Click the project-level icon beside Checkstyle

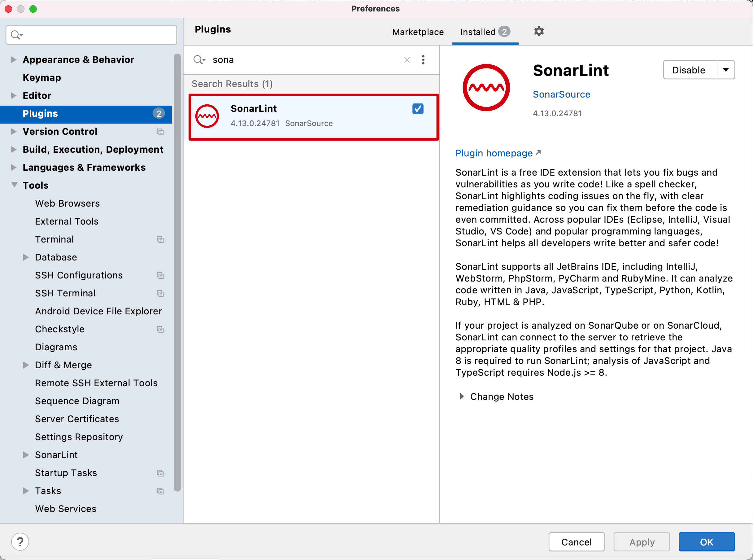click(x=160, y=329)
